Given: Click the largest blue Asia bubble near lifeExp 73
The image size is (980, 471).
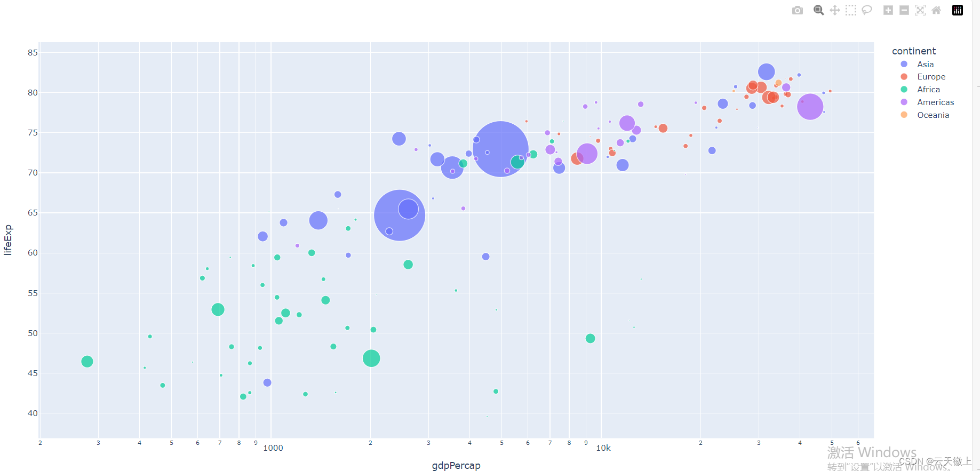Looking at the screenshot, I should click(x=500, y=149).
